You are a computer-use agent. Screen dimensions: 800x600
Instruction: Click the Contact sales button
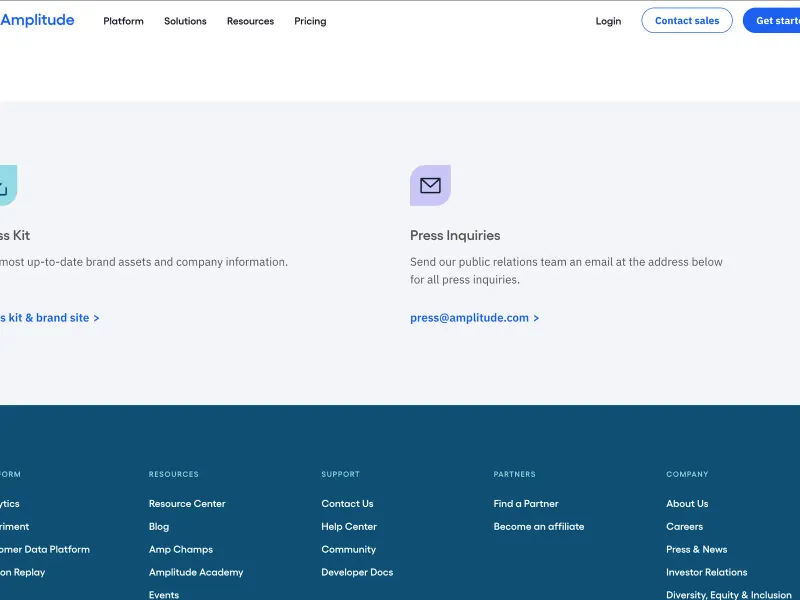(x=687, y=20)
